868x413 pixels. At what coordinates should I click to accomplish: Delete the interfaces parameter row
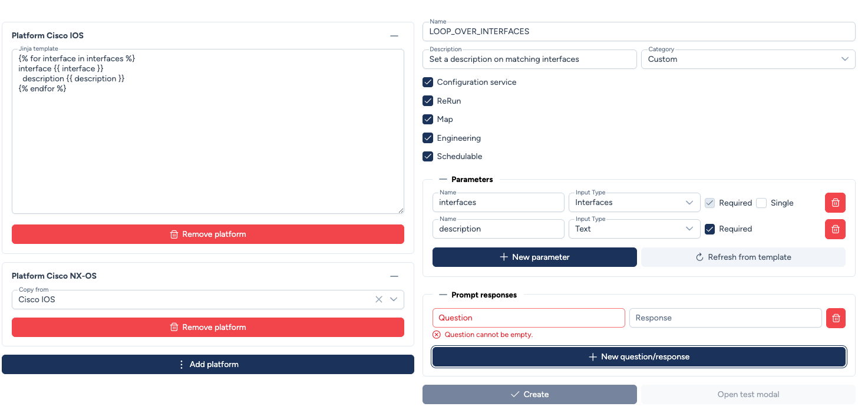pos(835,203)
